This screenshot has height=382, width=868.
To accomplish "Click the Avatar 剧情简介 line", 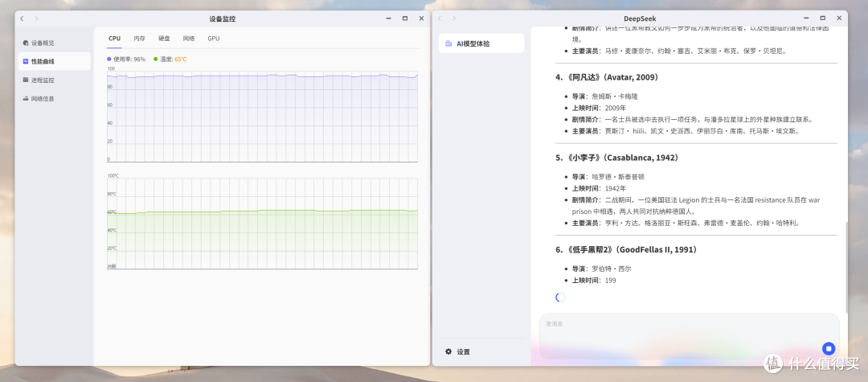I will pos(693,120).
